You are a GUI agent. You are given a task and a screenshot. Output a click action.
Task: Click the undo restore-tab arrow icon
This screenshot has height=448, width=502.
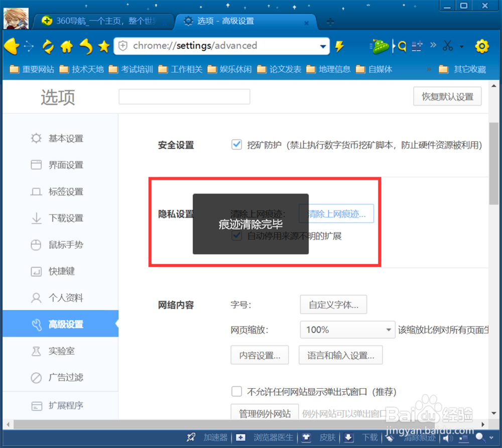click(86, 46)
